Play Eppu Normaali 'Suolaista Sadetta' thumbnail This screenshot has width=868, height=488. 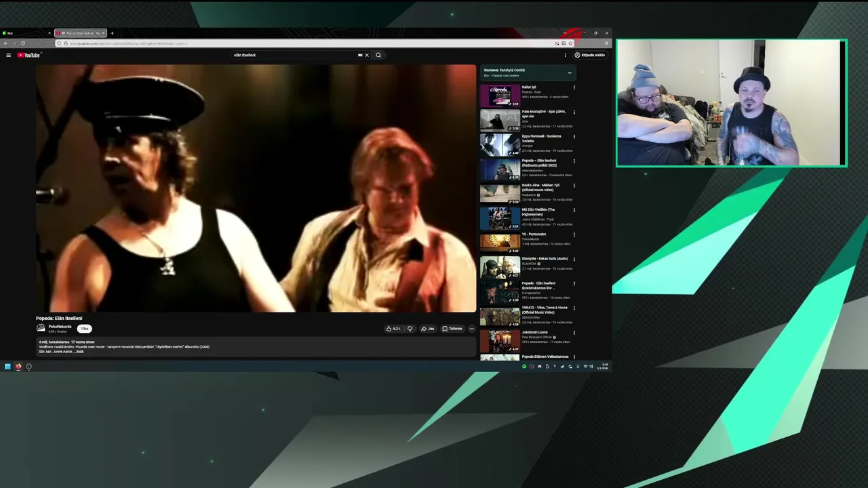pyautogui.click(x=500, y=144)
